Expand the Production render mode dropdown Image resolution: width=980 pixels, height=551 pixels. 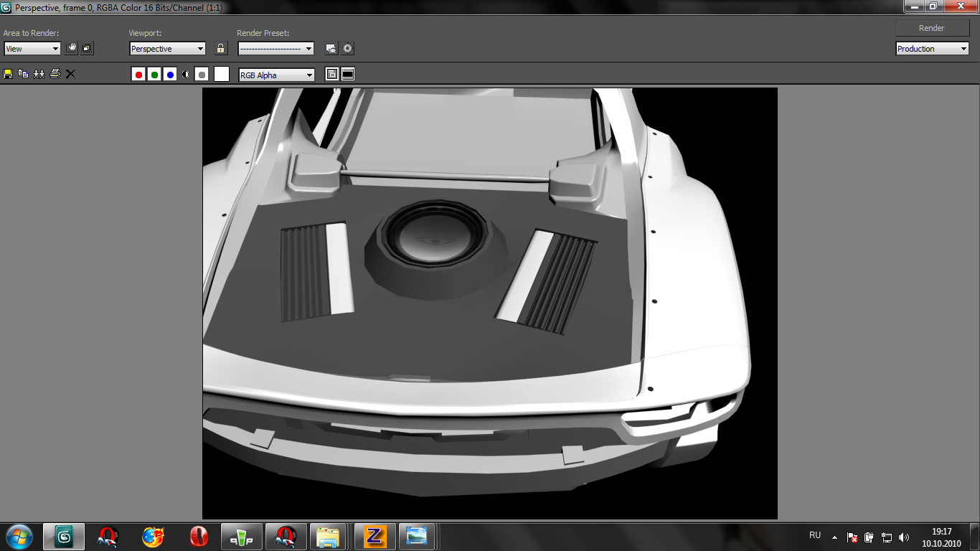tap(933, 49)
